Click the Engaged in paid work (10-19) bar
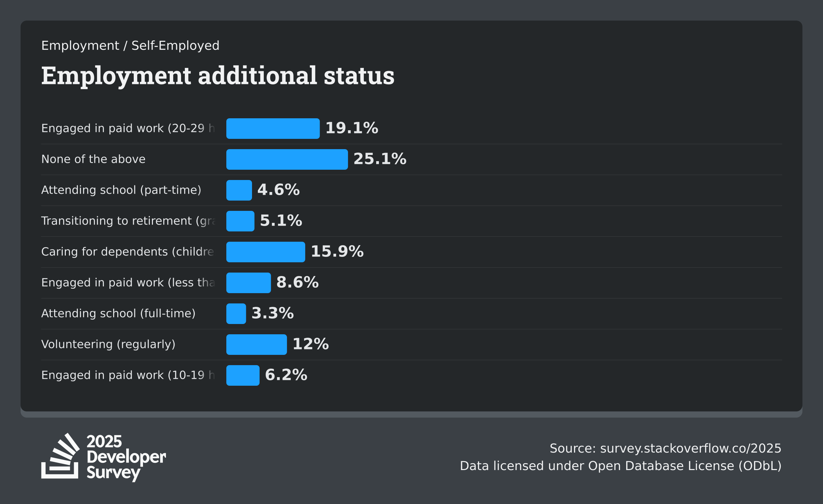Screen dimensions: 823x504 tap(243, 375)
